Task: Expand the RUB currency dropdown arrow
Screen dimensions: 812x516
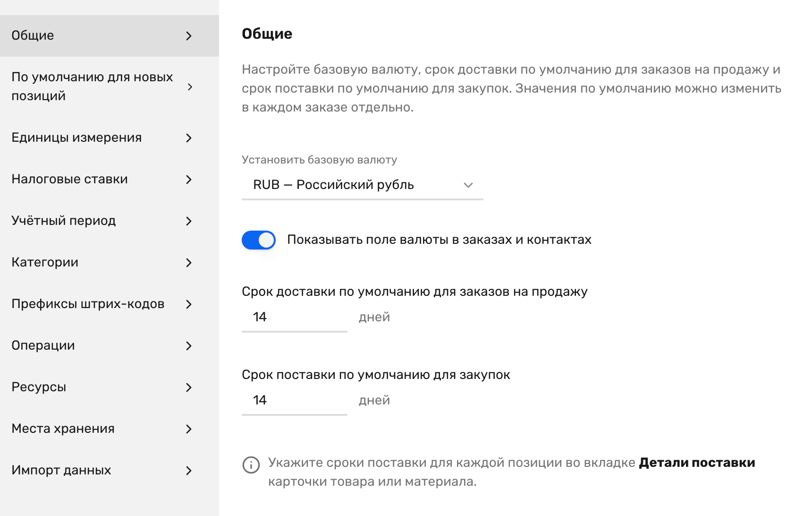Action: point(468,185)
